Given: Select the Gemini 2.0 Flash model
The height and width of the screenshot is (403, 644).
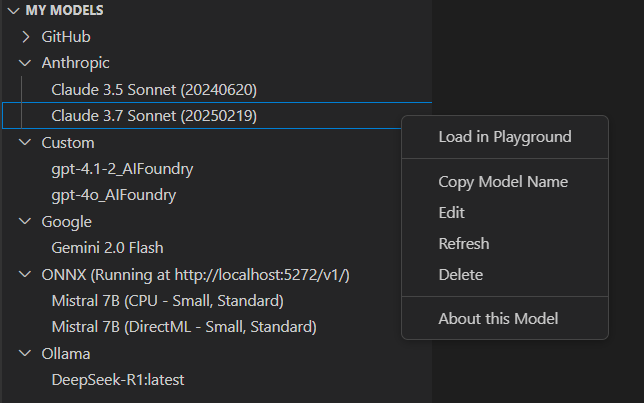Looking at the screenshot, I should 107,247.
